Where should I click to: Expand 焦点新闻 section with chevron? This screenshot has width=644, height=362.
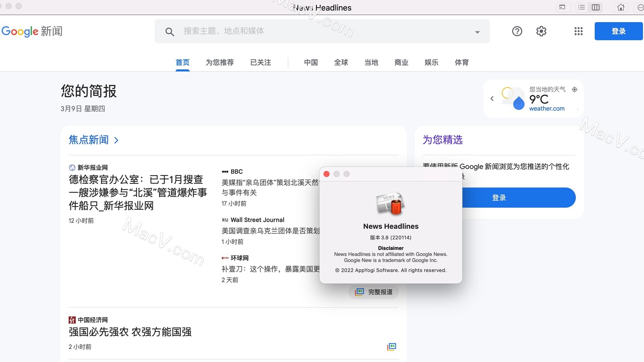(x=116, y=140)
